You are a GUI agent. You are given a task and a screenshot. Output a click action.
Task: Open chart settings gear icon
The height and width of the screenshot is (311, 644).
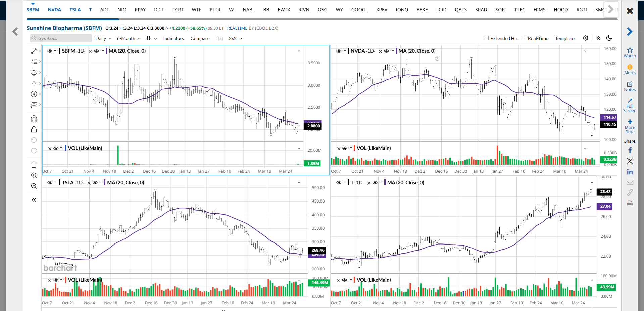pos(586,38)
